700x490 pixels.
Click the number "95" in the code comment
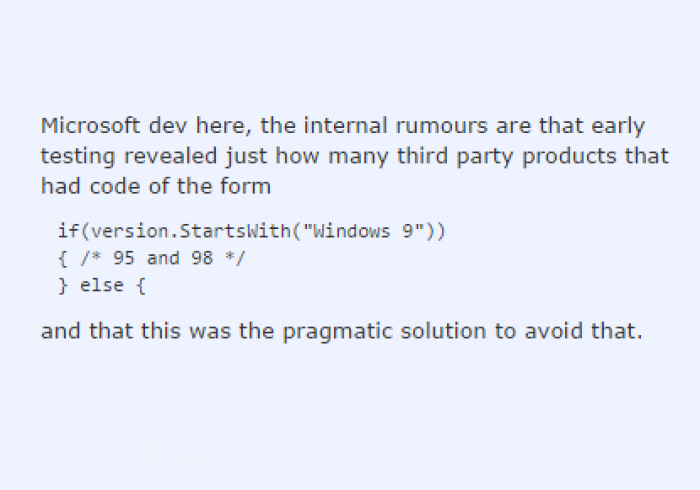(124, 258)
